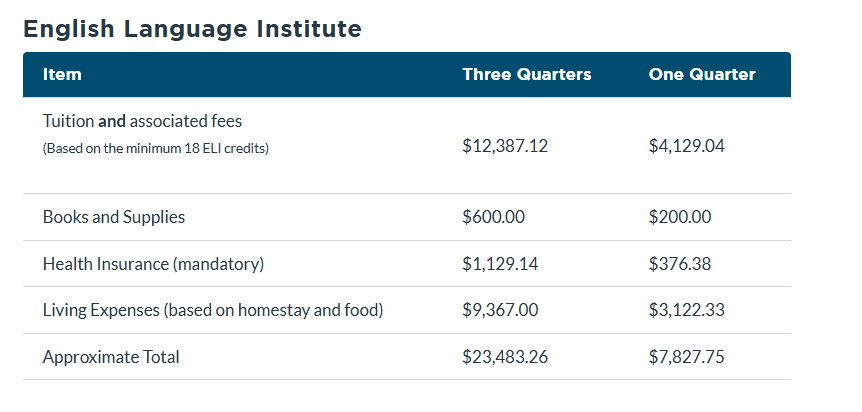The image size is (862, 412).
Task: Select the Item column header
Action: pos(62,74)
